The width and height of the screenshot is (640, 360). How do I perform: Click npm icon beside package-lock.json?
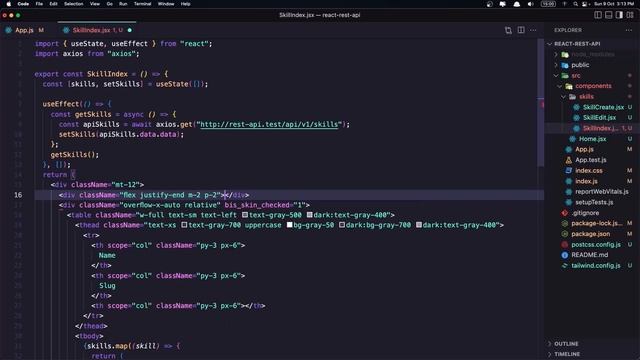point(565,224)
